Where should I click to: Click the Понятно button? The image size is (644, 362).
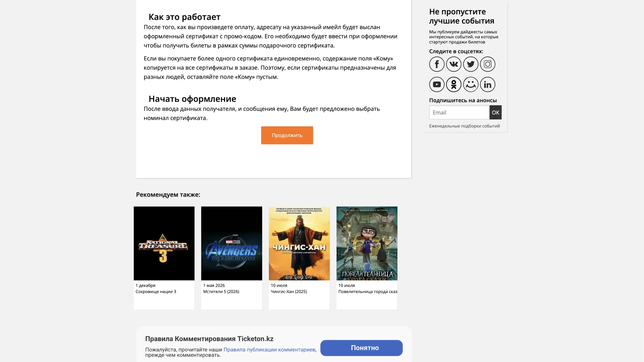tap(362, 348)
